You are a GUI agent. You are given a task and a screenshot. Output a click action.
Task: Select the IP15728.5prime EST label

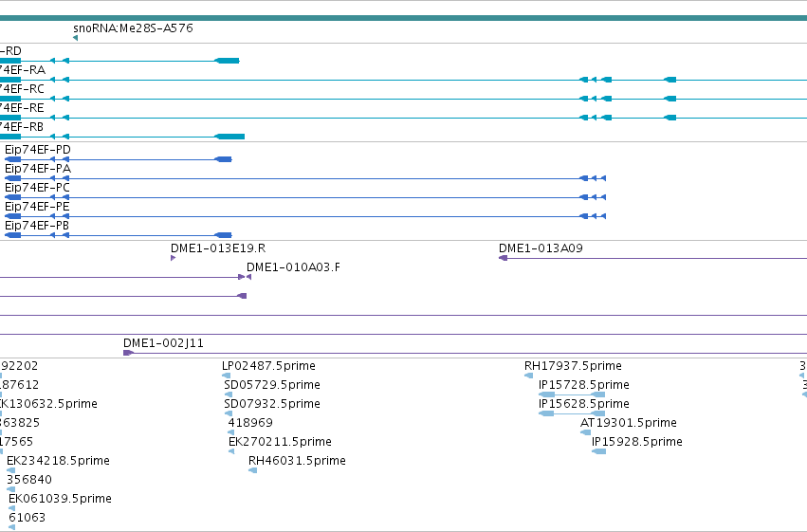(584, 385)
